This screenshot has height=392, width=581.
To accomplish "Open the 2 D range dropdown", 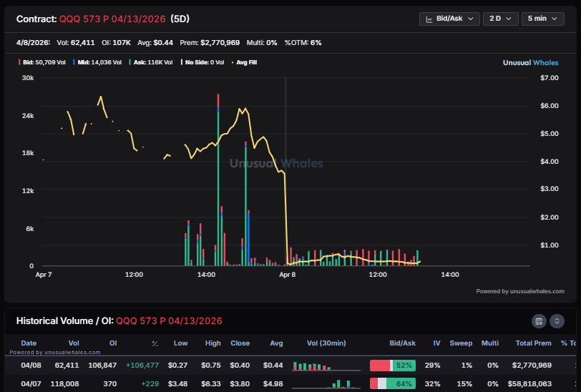I will pyautogui.click(x=501, y=19).
